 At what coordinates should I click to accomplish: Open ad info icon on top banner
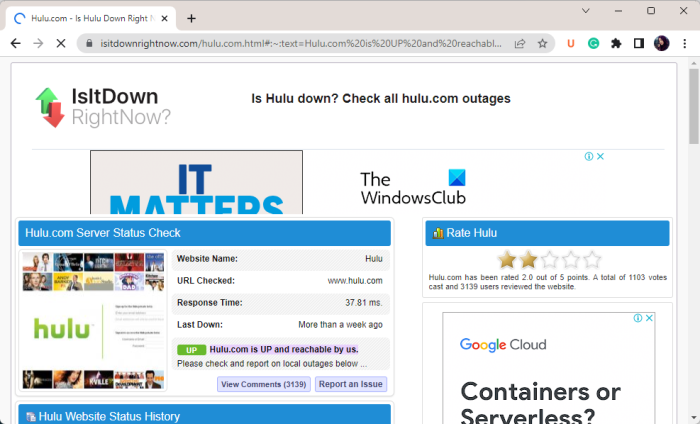pos(589,156)
